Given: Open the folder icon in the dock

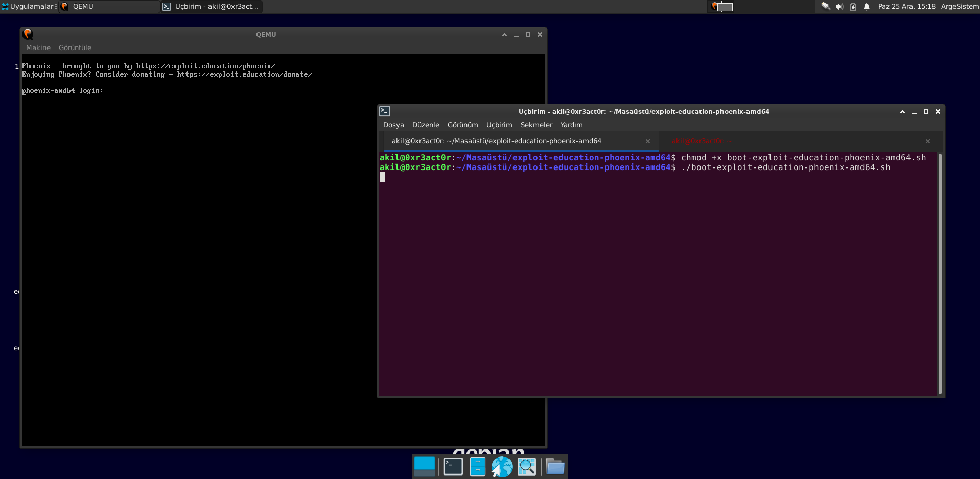Looking at the screenshot, I should tap(555, 466).
